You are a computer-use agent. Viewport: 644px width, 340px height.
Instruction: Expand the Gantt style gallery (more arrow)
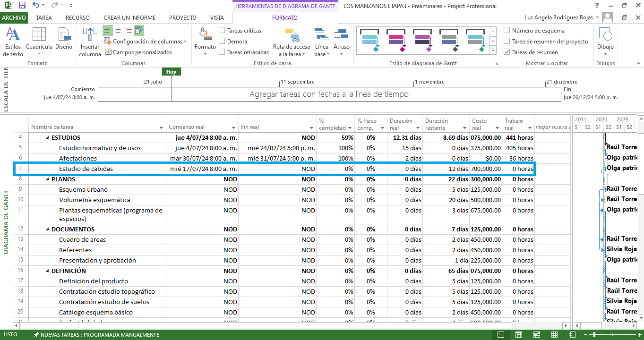[x=493, y=50]
